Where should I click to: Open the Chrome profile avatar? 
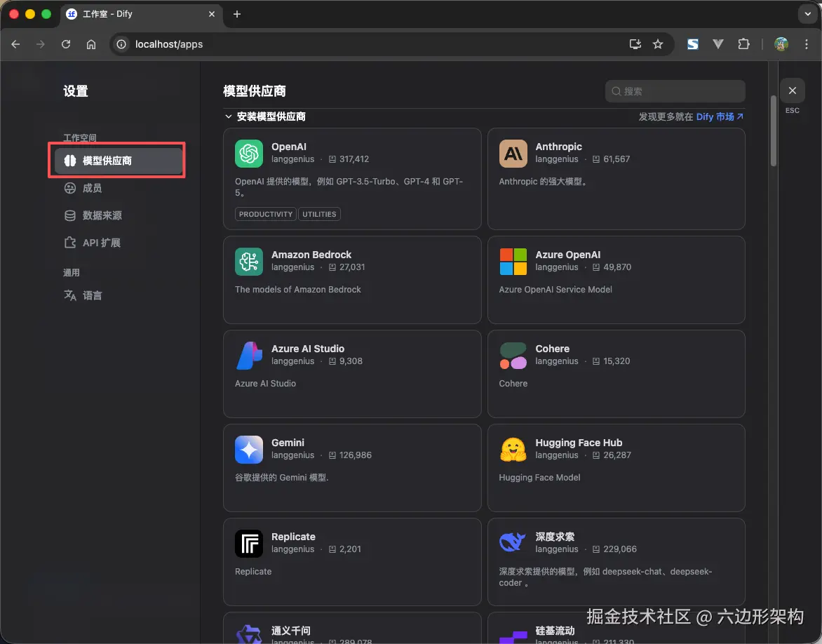(x=781, y=44)
